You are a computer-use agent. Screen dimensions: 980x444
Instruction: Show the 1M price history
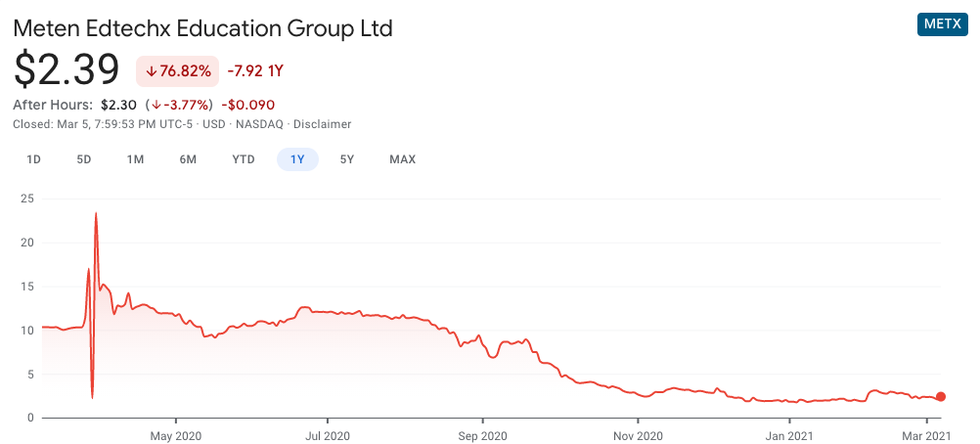(x=135, y=159)
